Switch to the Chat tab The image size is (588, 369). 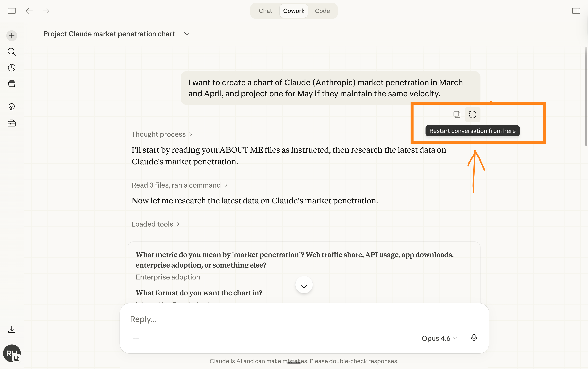coord(265,11)
